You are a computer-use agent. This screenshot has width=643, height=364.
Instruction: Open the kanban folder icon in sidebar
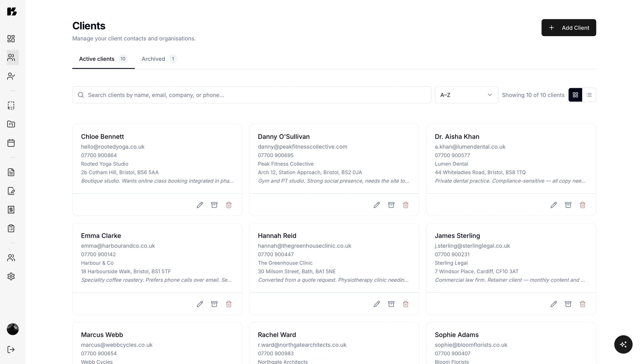click(x=11, y=124)
